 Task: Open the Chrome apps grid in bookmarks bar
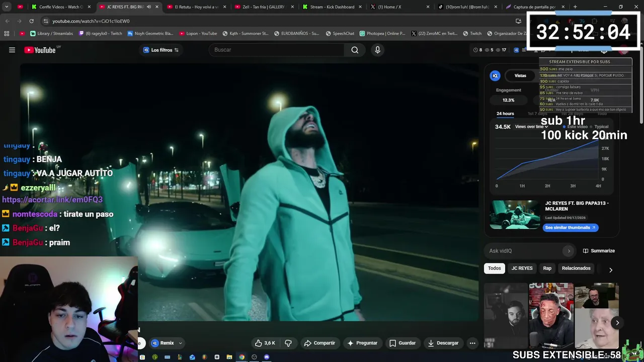tap(7, 34)
